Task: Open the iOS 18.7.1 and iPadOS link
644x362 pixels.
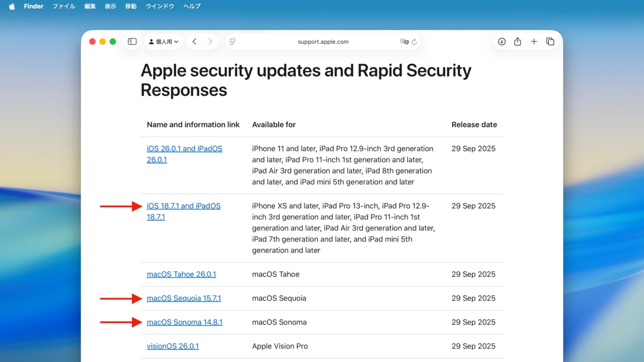Action: coord(183,206)
